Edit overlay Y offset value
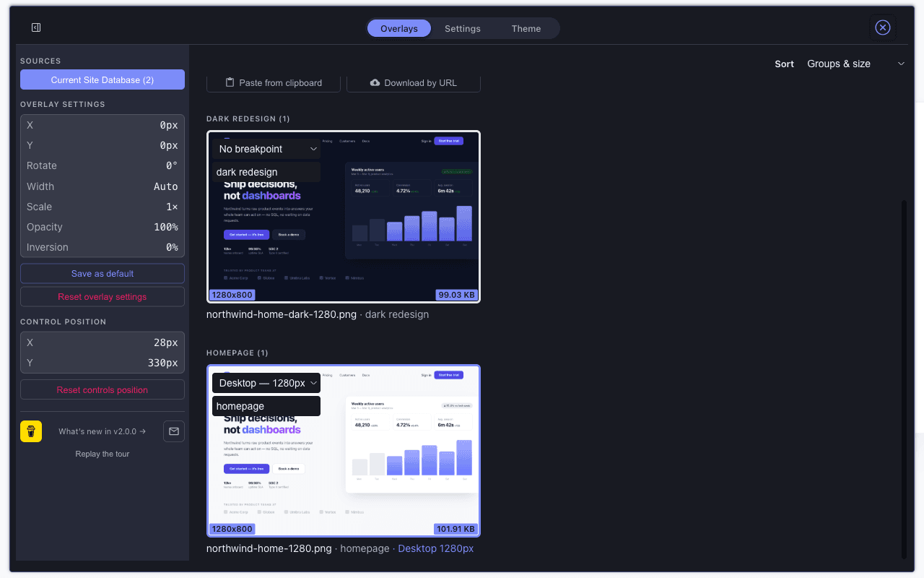The height and width of the screenshot is (578, 924). pyautogui.click(x=103, y=145)
